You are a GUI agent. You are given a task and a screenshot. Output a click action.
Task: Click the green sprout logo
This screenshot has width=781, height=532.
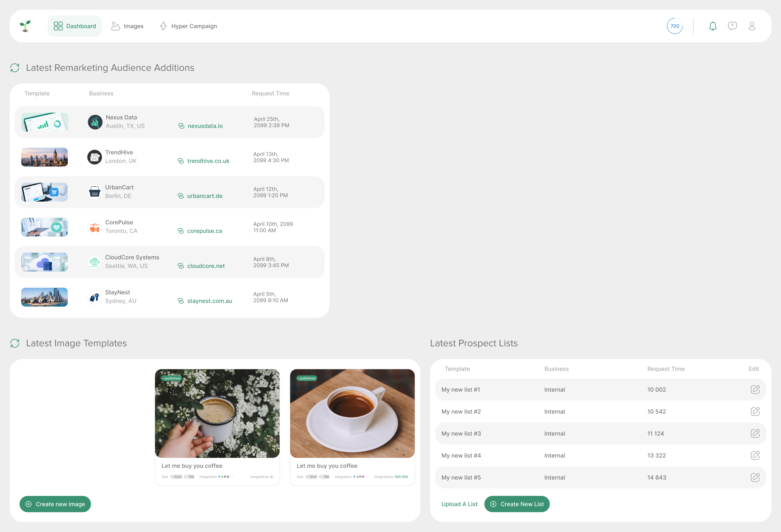(25, 26)
